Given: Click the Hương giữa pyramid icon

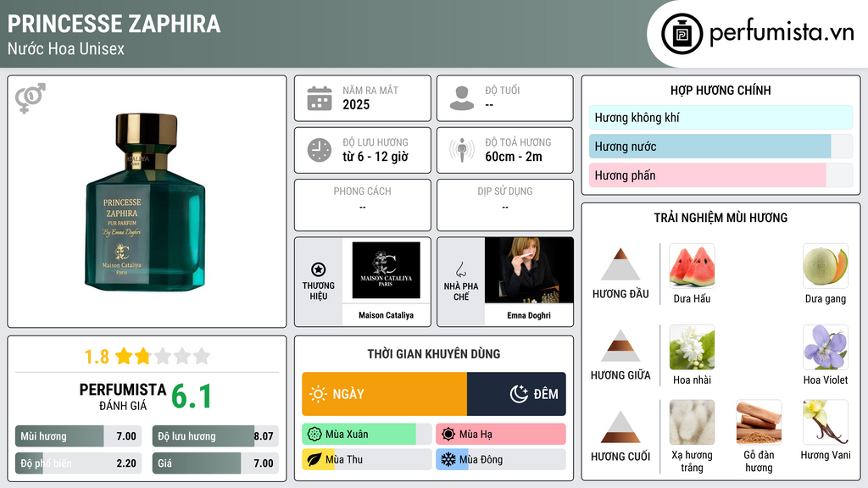Looking at the screenshot, I should (x=620, y=346).
